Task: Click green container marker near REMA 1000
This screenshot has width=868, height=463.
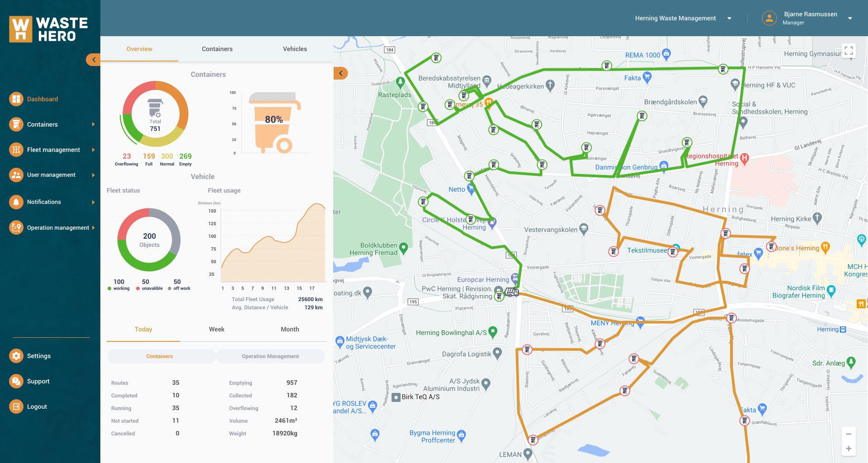Action: (607, 66)
